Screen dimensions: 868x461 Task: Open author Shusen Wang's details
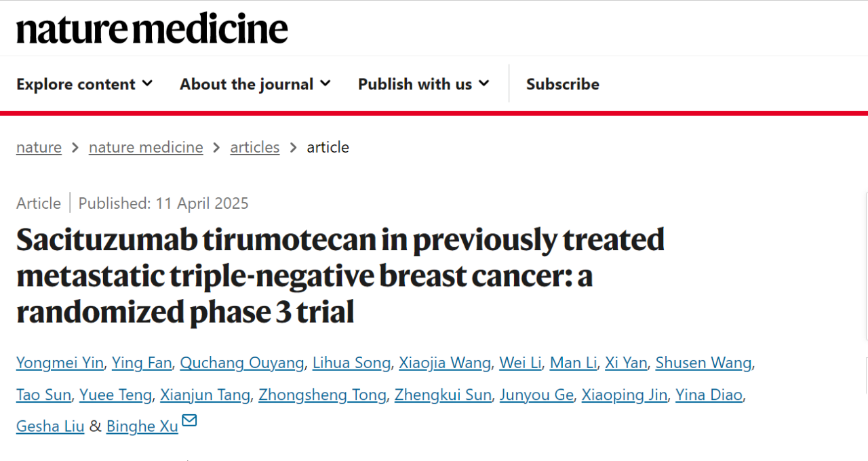(704, 363)
